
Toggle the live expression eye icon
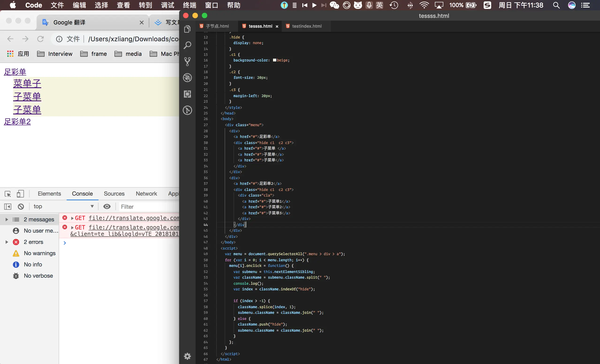[x=107, y=207]
